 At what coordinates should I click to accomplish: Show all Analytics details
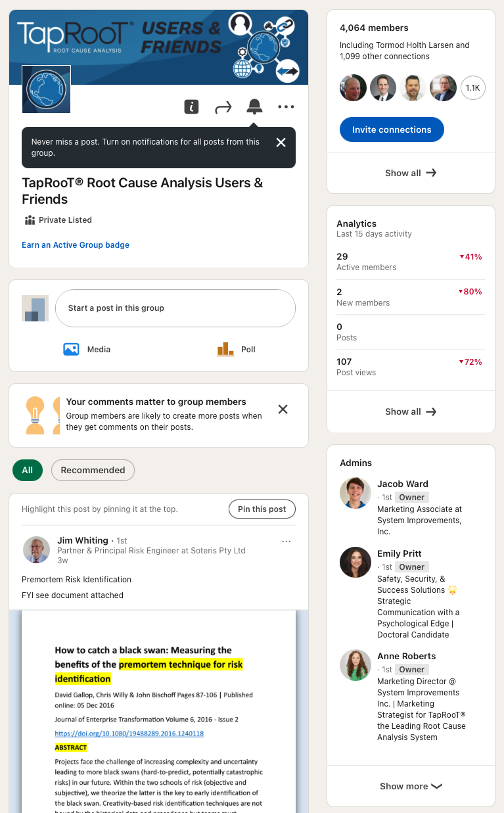[411, 411]
